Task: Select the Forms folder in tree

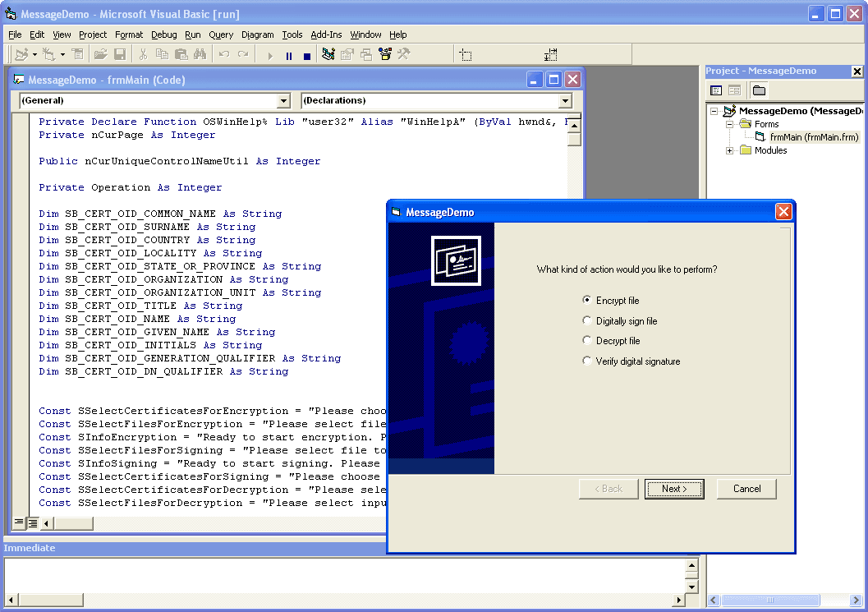Action: 766,124
